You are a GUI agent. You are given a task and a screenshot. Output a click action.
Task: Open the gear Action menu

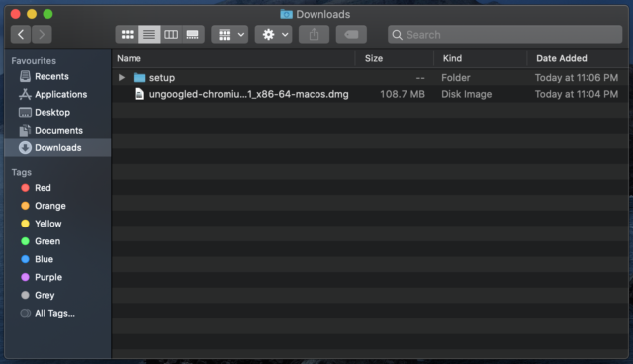tap(274, 35)
